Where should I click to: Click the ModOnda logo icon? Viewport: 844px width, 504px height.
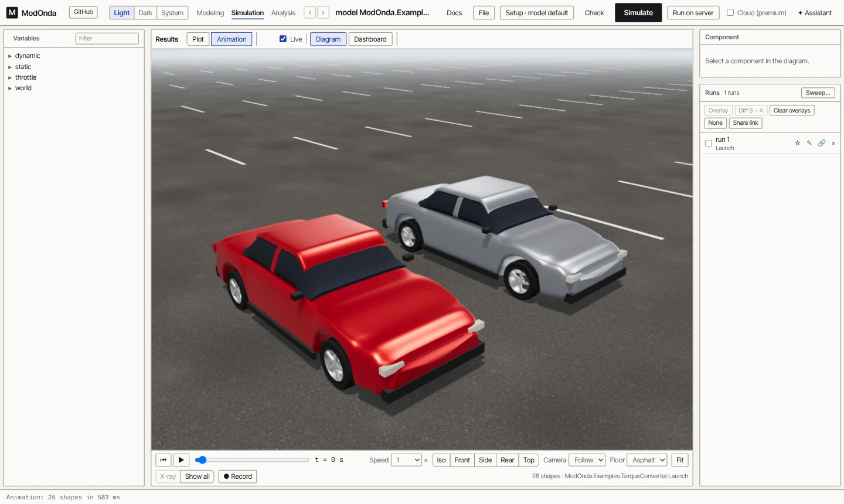point(12,12)
